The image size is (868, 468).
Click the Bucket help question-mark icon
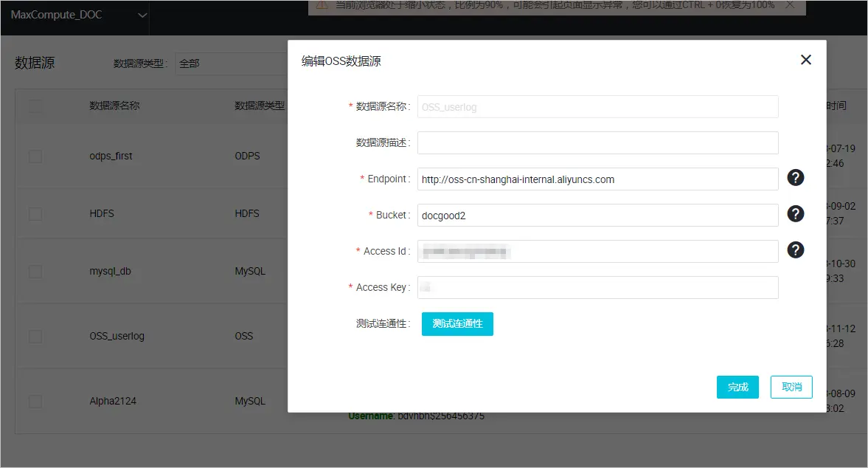coord(796,214)
